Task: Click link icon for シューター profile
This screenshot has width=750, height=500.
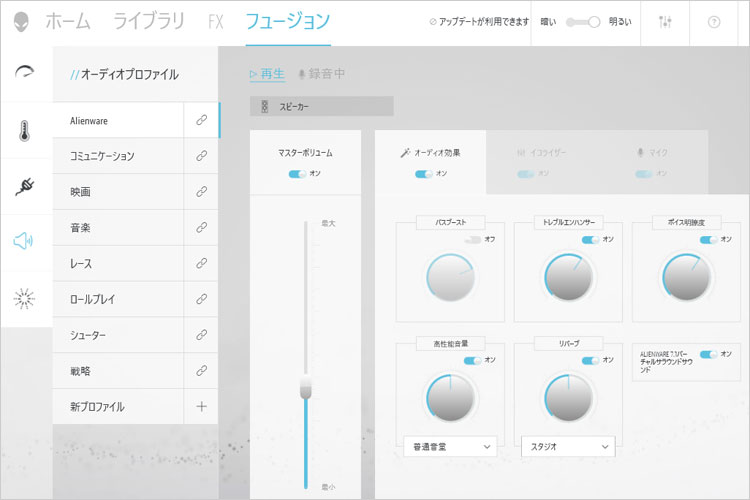Action: (201, 335)
